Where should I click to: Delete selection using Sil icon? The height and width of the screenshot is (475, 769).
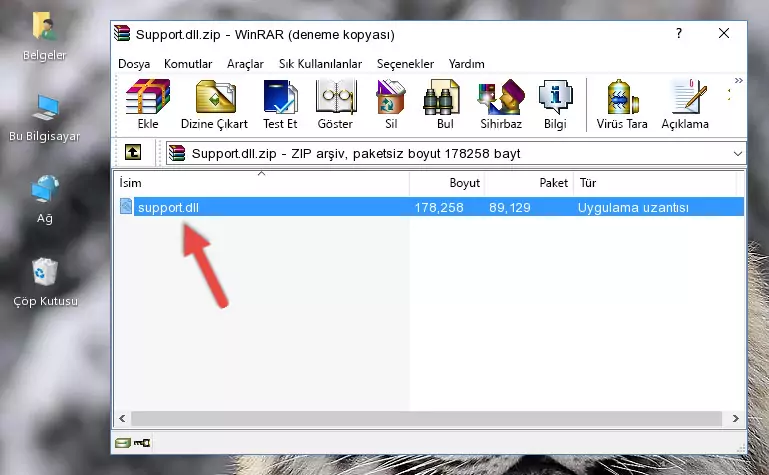click(x=391, y=97)
